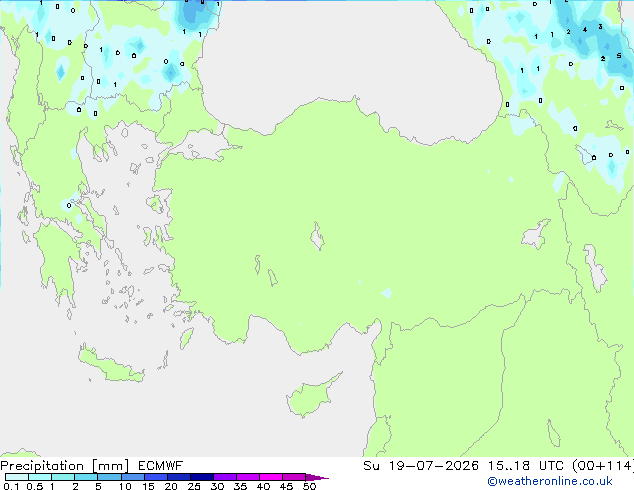Click the "15..18 UTC" time range label
The width and height of the screenshot is (634, 490).
[509, 466]
